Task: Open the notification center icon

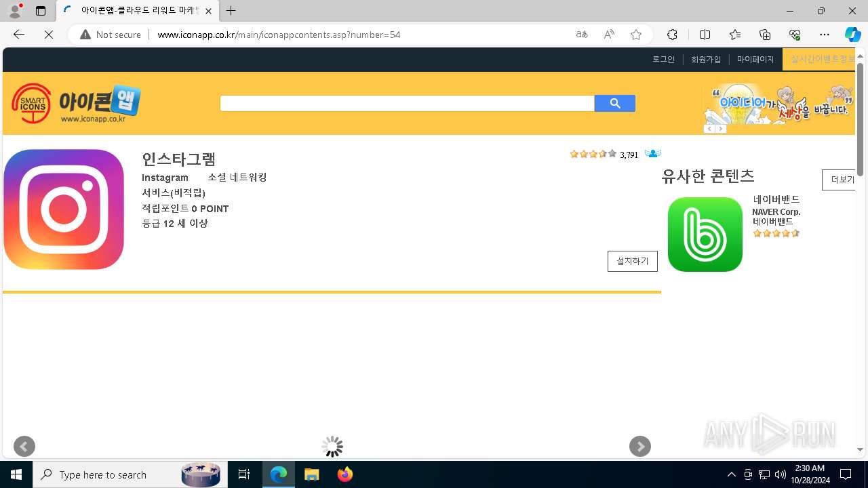Action: point(846,474)
